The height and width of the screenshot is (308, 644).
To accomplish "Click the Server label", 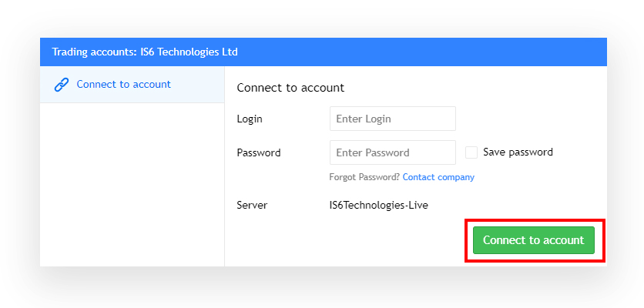I will point(252,205).
